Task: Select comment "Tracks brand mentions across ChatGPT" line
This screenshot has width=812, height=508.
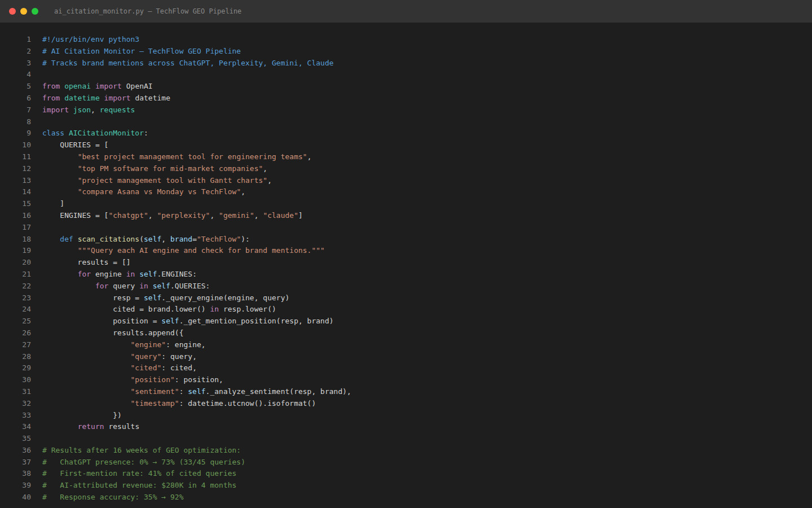Action: point(188,63)
